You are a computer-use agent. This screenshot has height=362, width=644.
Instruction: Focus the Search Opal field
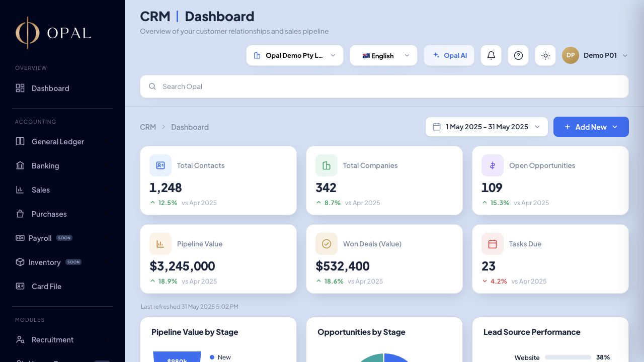pyautogui.click(x=384, y=86)
